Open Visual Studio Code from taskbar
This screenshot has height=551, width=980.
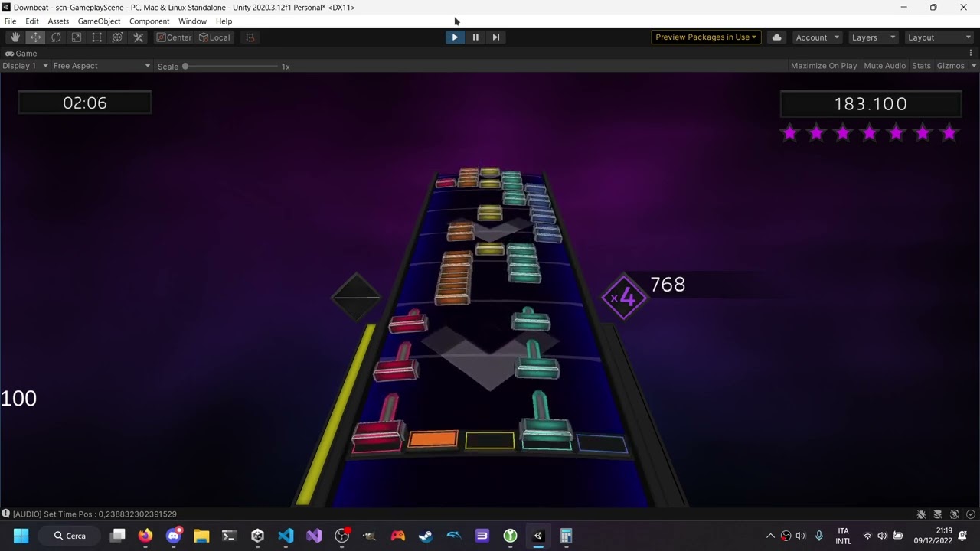point(286,536)
